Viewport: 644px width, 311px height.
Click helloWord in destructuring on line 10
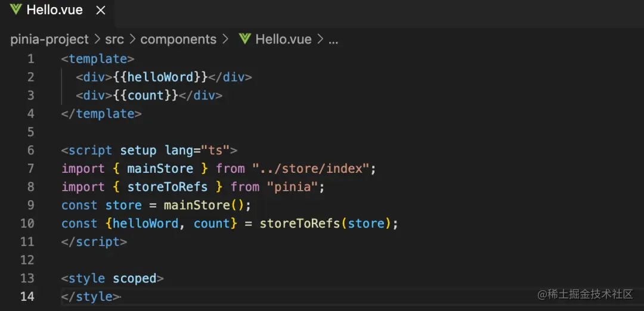coord(146,223)
